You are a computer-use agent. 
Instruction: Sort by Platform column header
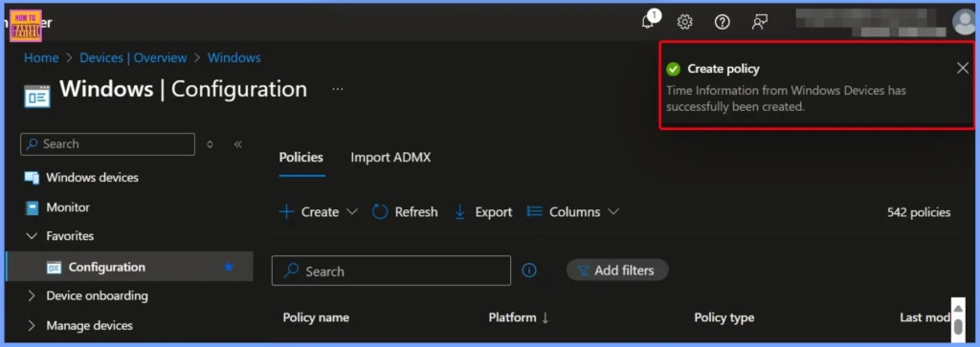click(x=518, y=317)
